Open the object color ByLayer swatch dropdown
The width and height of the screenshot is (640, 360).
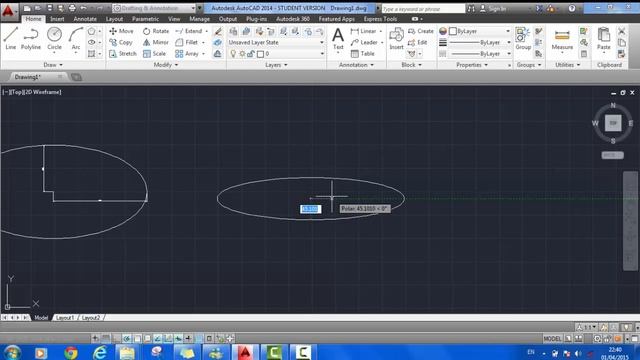tap(480, 31)
